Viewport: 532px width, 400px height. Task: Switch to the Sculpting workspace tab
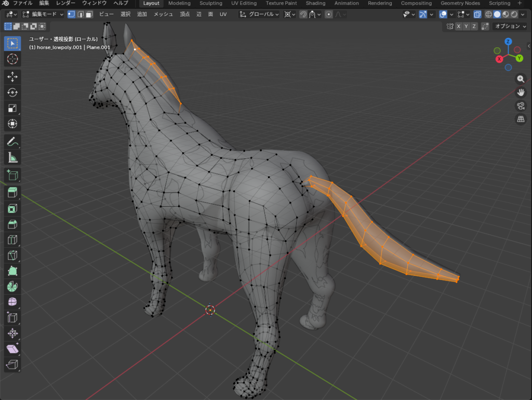pyautogui.click(x=210, y=3)
